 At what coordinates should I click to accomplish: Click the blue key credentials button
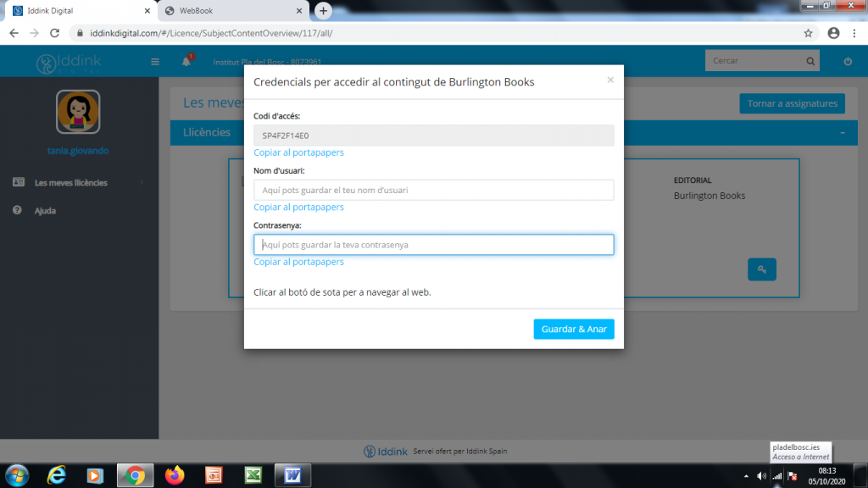point(761,269)
